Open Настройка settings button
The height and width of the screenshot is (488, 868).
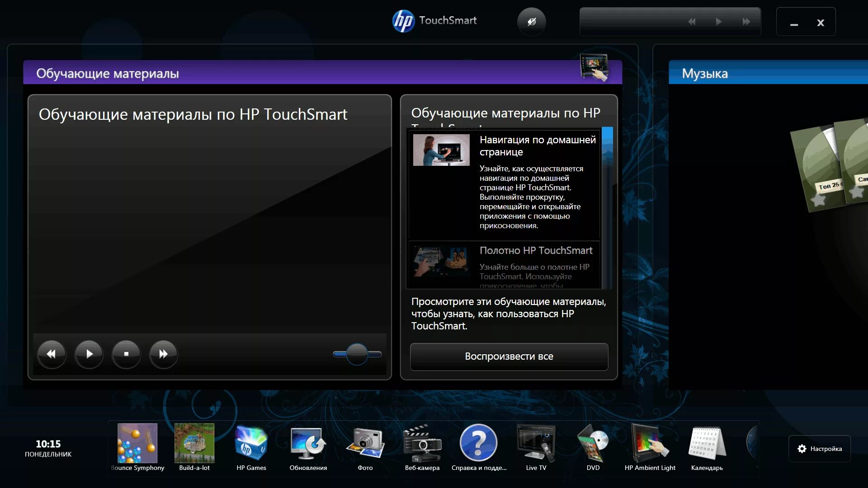click(x=820, y=449)
